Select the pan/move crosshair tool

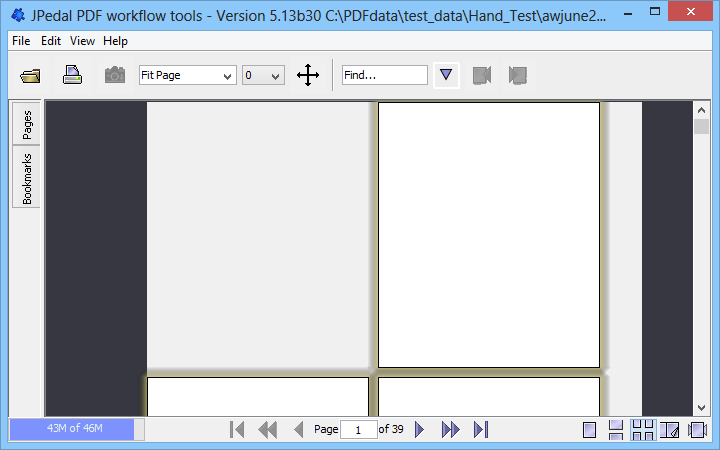pyautogui.click(x=308, y=75)
